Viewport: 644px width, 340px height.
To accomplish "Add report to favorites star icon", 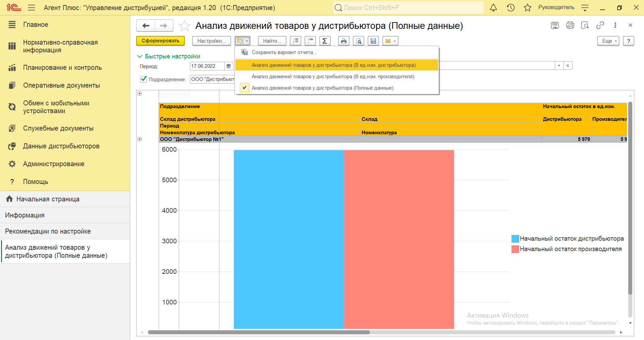I will pos(184,26).
